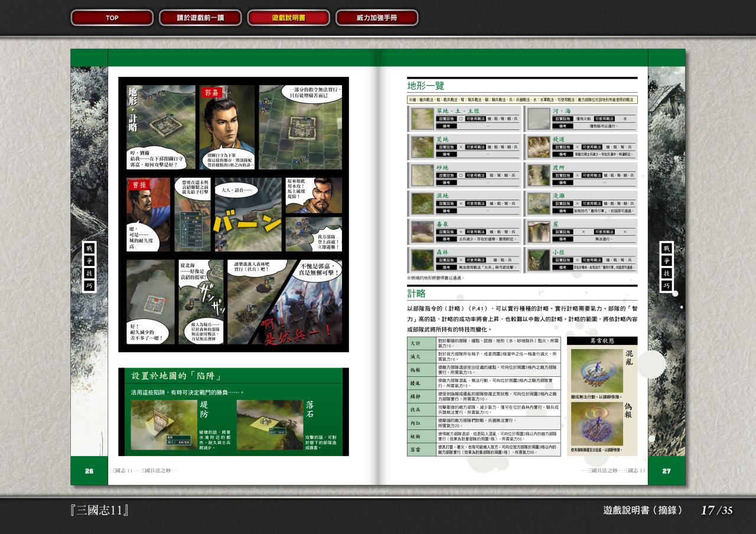Click the 砂地 terrain icon
The image size is (756, 534).
[422, 175]
